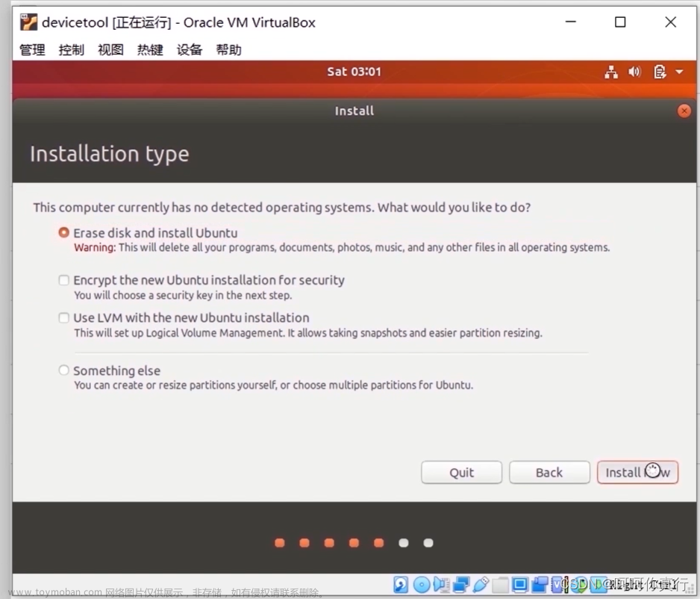Click the Ubuntu top bar clipboard icon
The image size is (700, 599).
[x=660, y=72]
